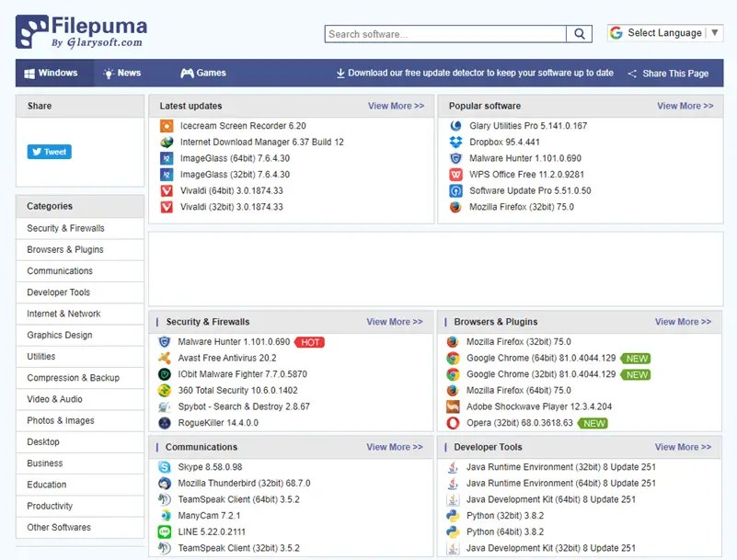Image resolution: width=737 pixels, height=560 pixels.
Task: Click the ImageGlass (64bit) icon
Action: tap(167, 158)
